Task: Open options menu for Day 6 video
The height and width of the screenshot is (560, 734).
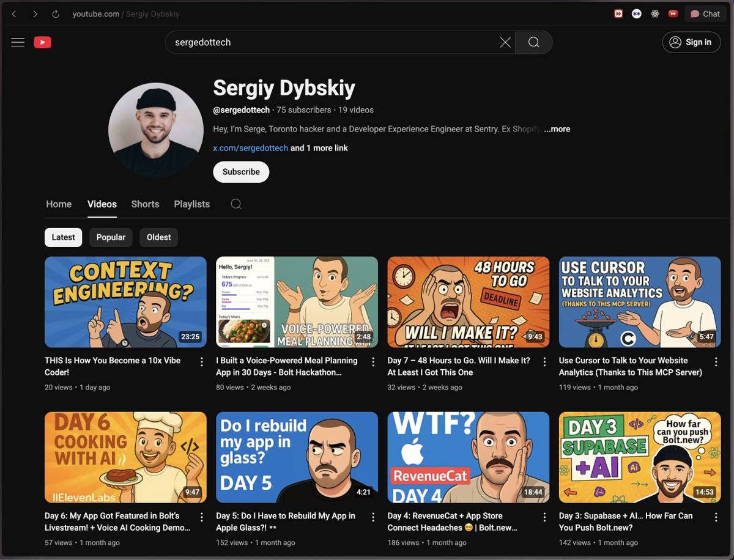Action: tap(202, 517)
